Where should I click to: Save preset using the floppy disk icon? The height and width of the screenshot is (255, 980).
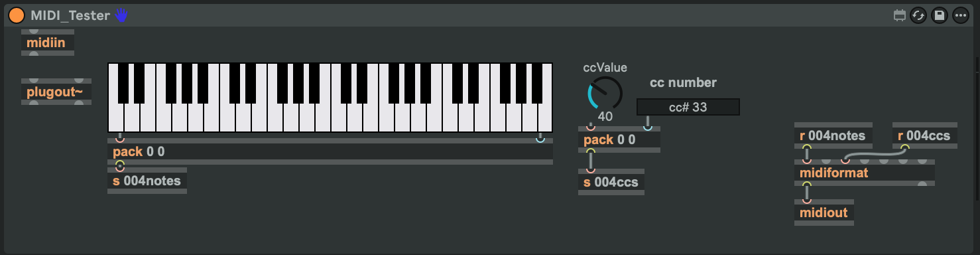940,15
